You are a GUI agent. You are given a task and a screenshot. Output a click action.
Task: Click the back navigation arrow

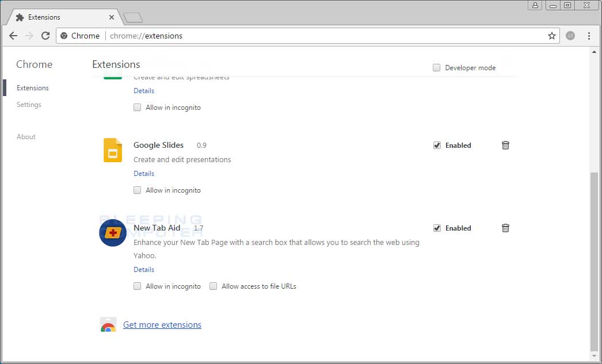coord(13,35)
